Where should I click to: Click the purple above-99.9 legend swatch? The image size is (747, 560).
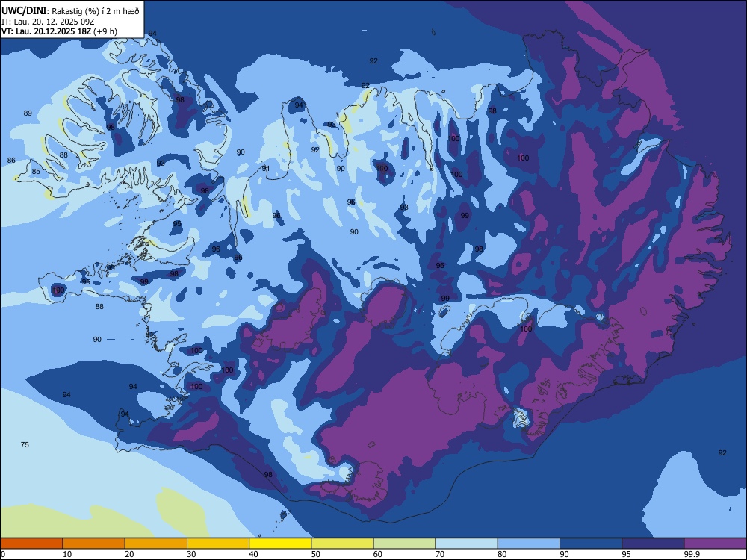pos(715,544)
